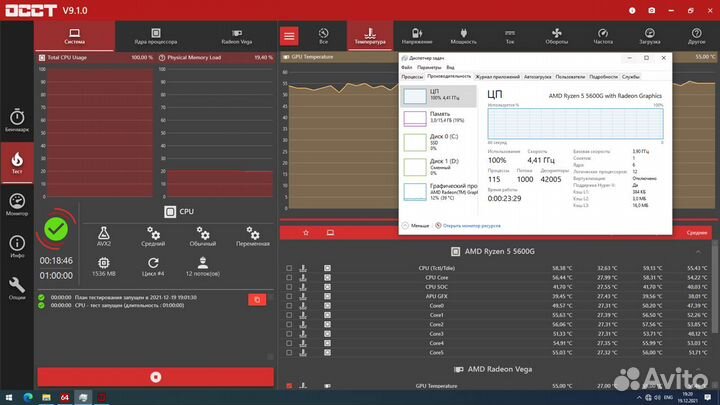The image size is (720, 405).
Task: Open the Ток sensors tab
Action: (510, 36)
